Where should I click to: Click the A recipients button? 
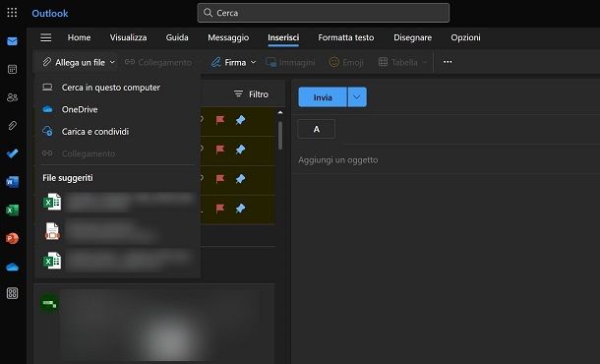[317, 129]
